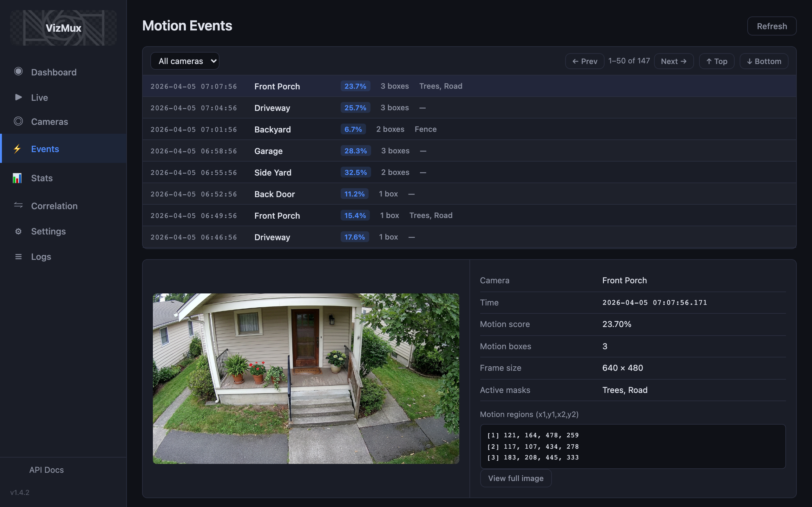Open API Docs
The image size is (812, 507).
click(46, 469)
